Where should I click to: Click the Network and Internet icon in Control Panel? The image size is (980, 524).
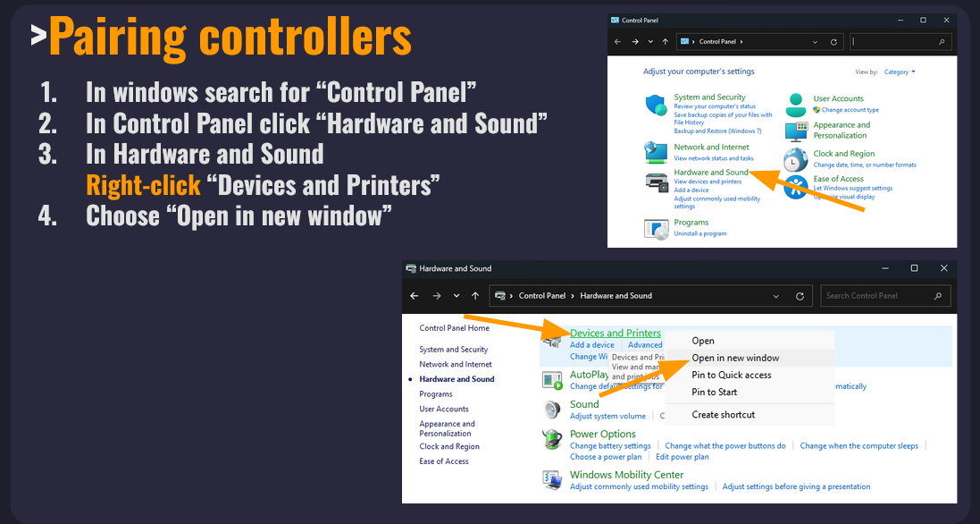click(656, 152)
